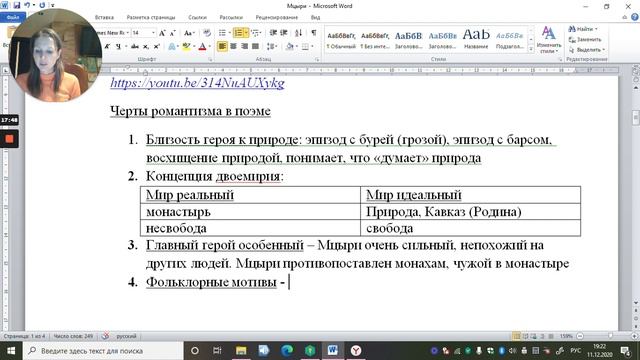The width and height of the screenshot is (640, 360).
Task: Increase paragraph indent
Action: point(284,33)
